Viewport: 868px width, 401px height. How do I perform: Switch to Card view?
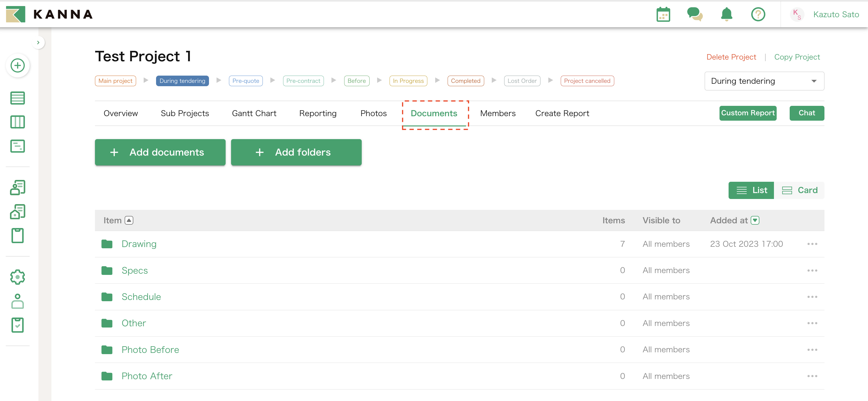point(799,191)
